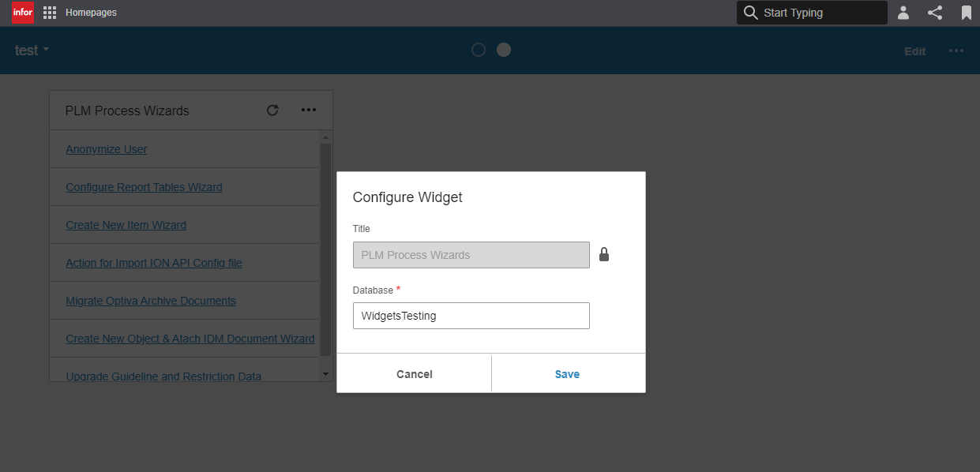Toggle the lock beside the Title field
980x472 pixels.
(x=604, y=254)
